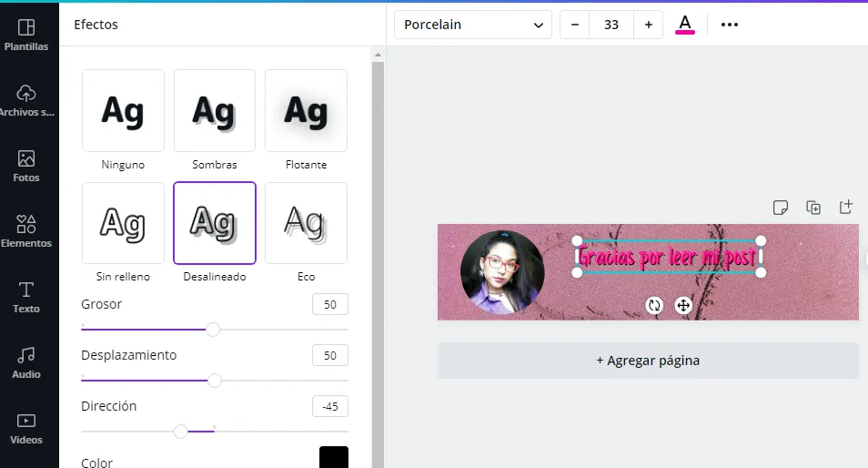This screenshot has height=468, width=868.
Task: Apply the Eco text effect
Action: [x=306, y=223]
